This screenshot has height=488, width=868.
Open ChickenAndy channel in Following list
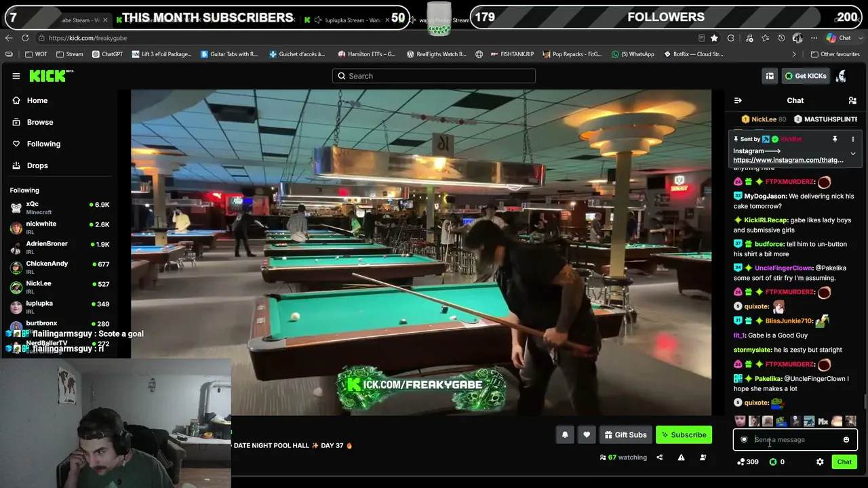coord(60,267)
